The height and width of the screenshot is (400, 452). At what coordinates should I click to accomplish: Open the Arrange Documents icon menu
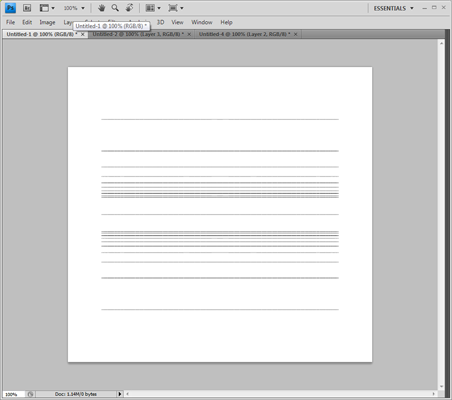[153, 8]
